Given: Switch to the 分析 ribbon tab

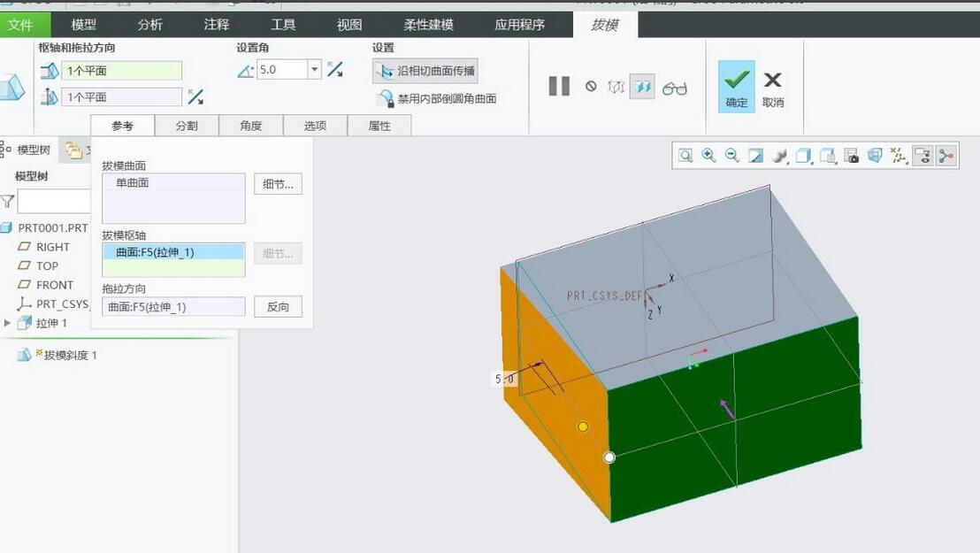Looking at the screenshot, I should tap(150, 25).
